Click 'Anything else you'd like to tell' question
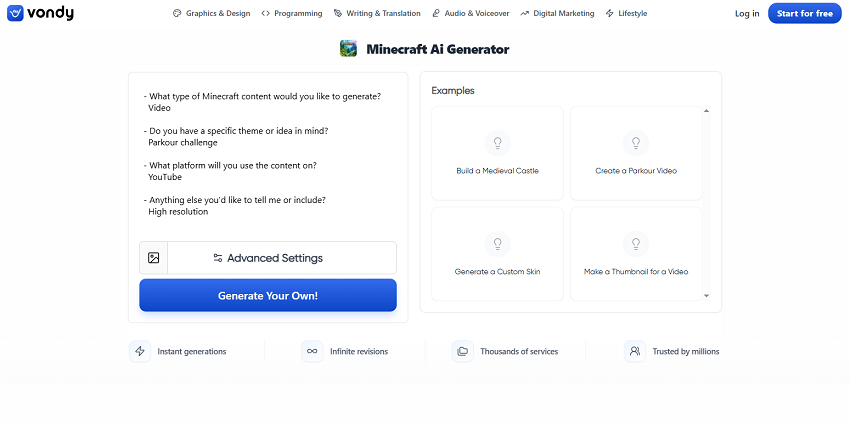This screenshot has height=424, width=850. click(x=235, y=200)
